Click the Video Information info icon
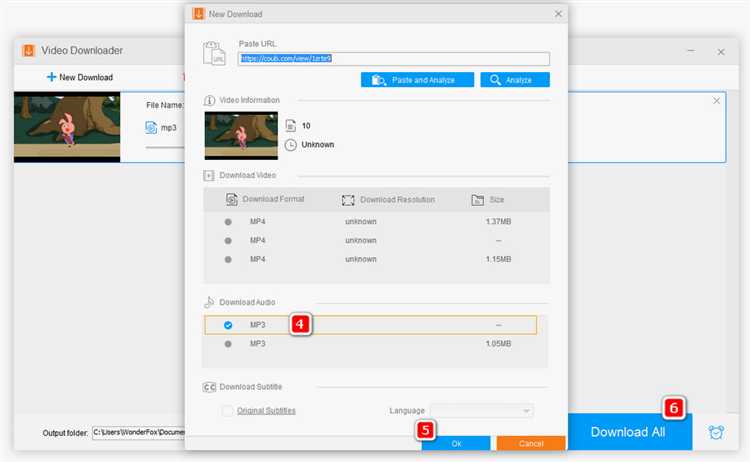The image size is (750, 462). [x=209, y=100]
